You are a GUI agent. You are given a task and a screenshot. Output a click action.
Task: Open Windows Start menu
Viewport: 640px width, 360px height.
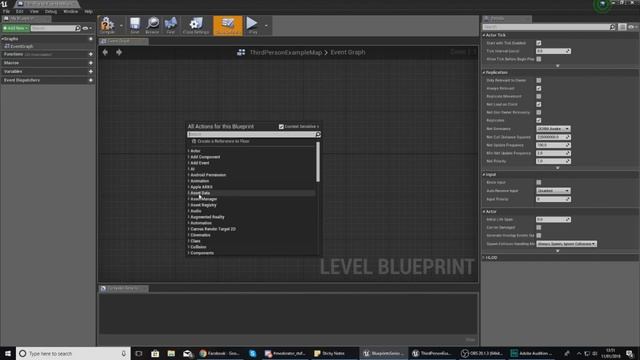click(x=8, y=353)
